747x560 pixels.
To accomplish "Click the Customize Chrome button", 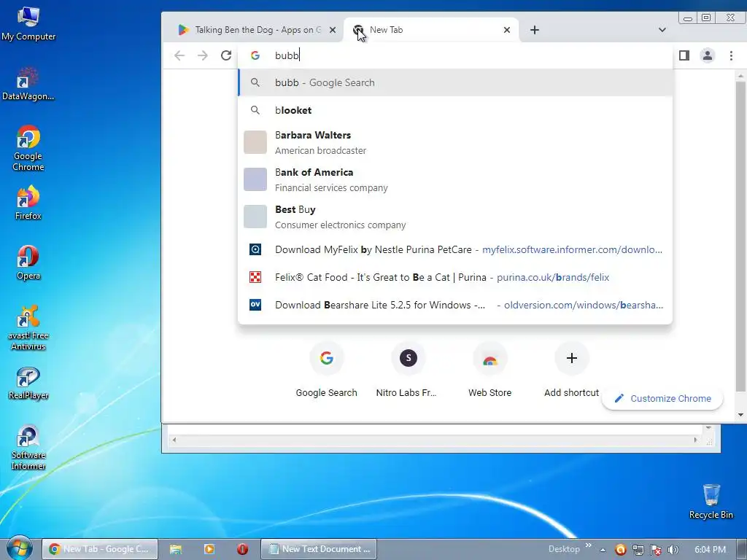I will pos(662,399).
